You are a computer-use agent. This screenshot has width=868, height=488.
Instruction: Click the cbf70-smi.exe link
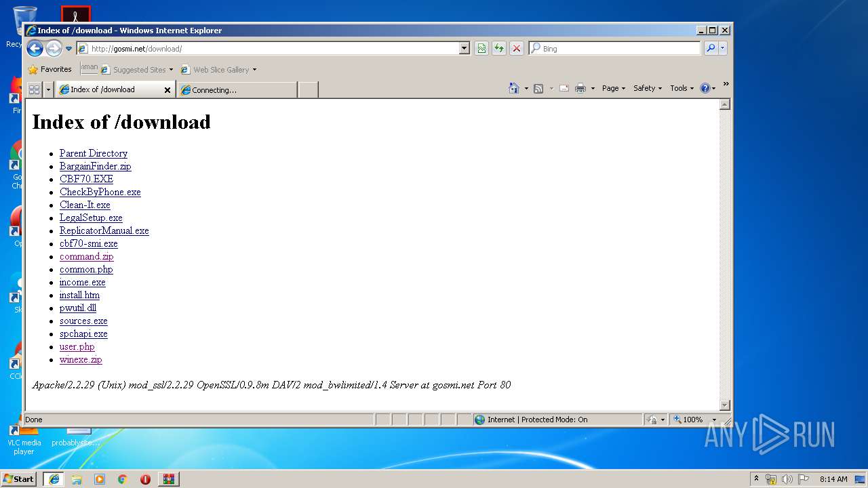click(89, 243)
